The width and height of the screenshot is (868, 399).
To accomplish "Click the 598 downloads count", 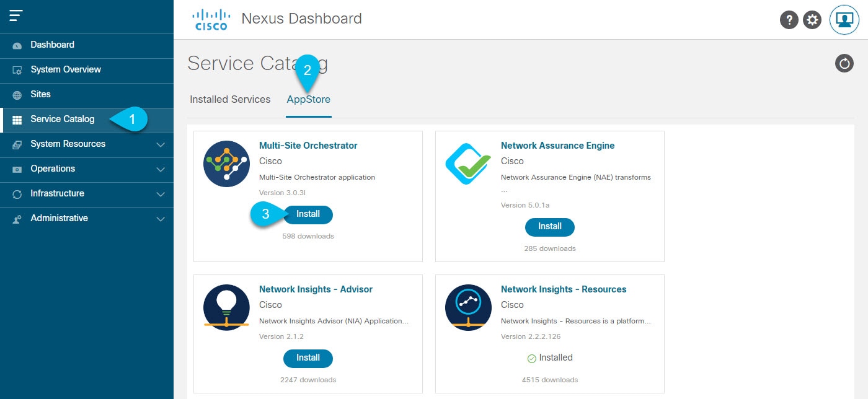I will pos(308,236).
